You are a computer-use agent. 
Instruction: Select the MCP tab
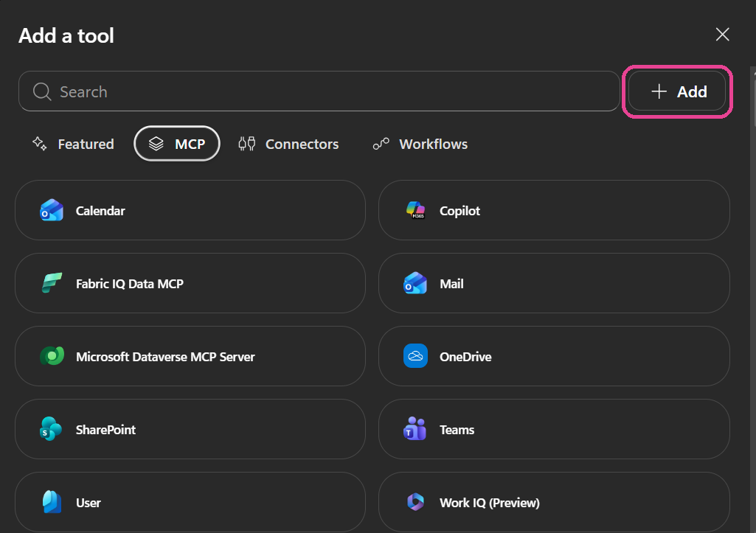point(177,144)
